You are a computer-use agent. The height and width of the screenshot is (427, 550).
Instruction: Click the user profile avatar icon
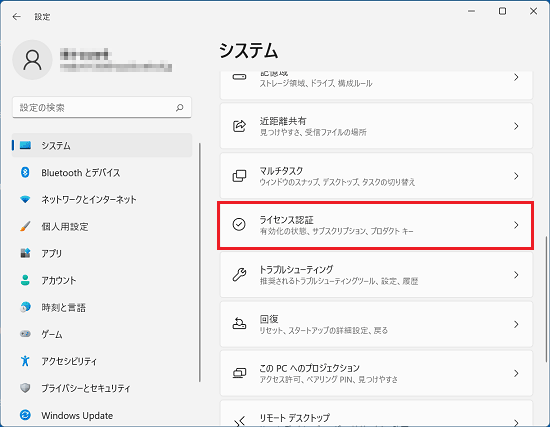pos(32,60)
